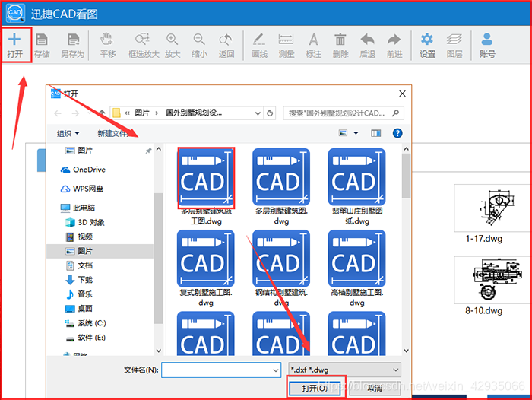The image size is (532, 400).
Task: Click the search box in open dialog
Action: point(344,113)
